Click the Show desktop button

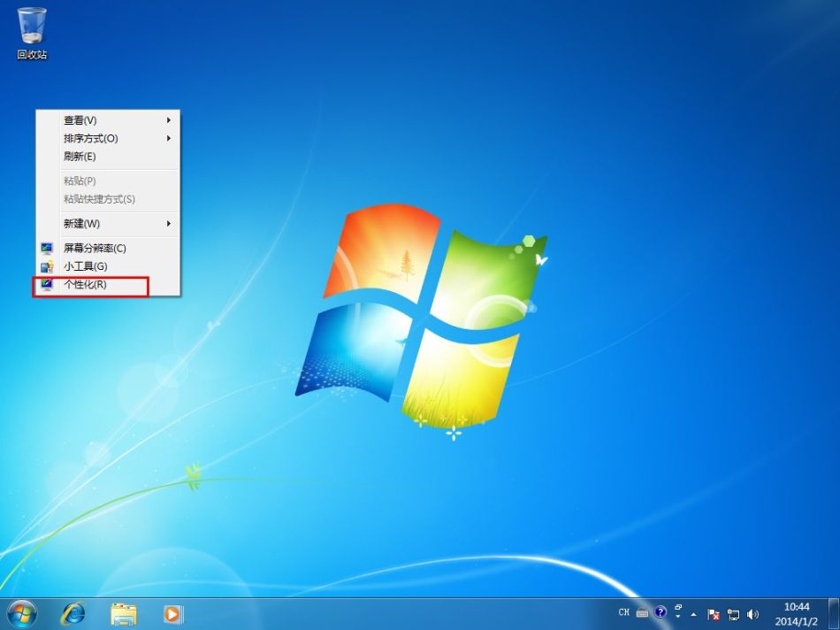point(834,614)
